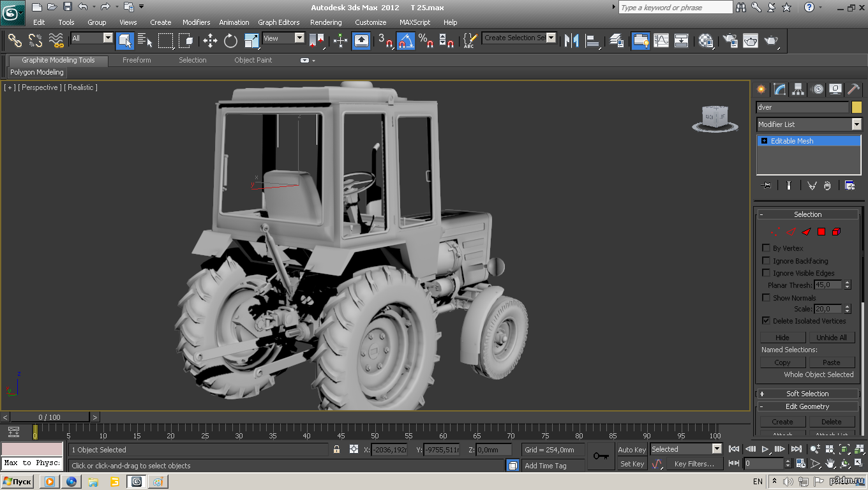The image size is (868, 490).
Task: Uncheck Delete Isolated Vertices
Action: tap(767, 321)
